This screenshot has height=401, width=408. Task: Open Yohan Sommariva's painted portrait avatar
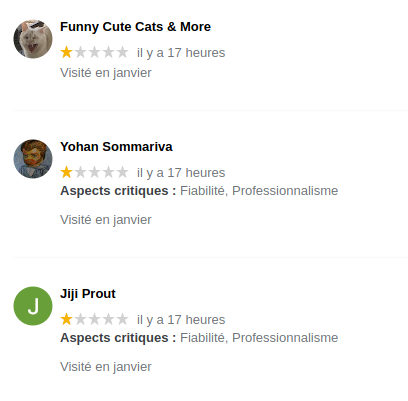(33, 159)
